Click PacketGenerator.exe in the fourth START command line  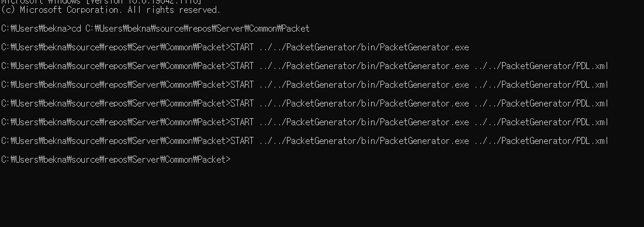pyautogui.click(x=424, y=103)
